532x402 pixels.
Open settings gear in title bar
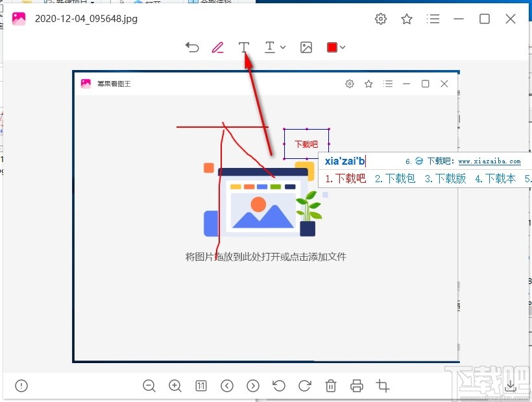[381, 19]
